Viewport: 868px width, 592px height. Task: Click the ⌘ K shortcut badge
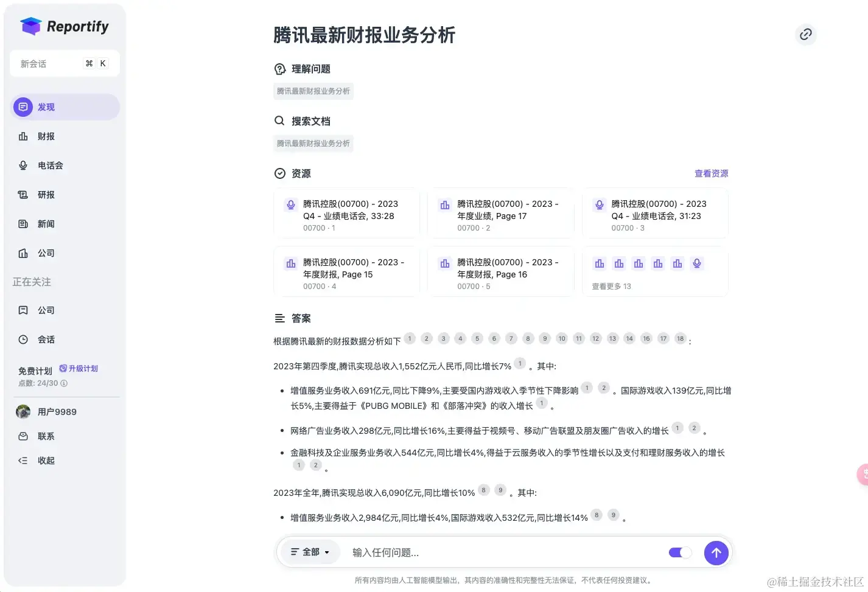click(x=96, y=63)
